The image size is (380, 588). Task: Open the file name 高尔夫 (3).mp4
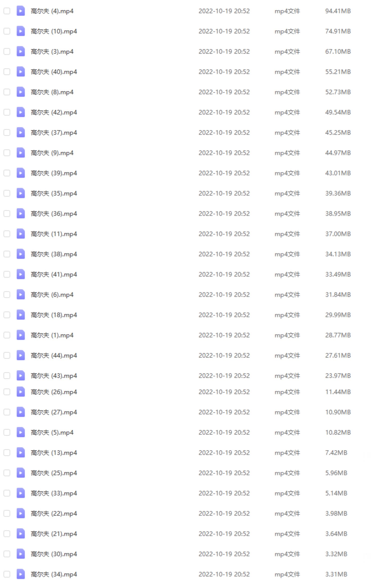click(52, 52)
